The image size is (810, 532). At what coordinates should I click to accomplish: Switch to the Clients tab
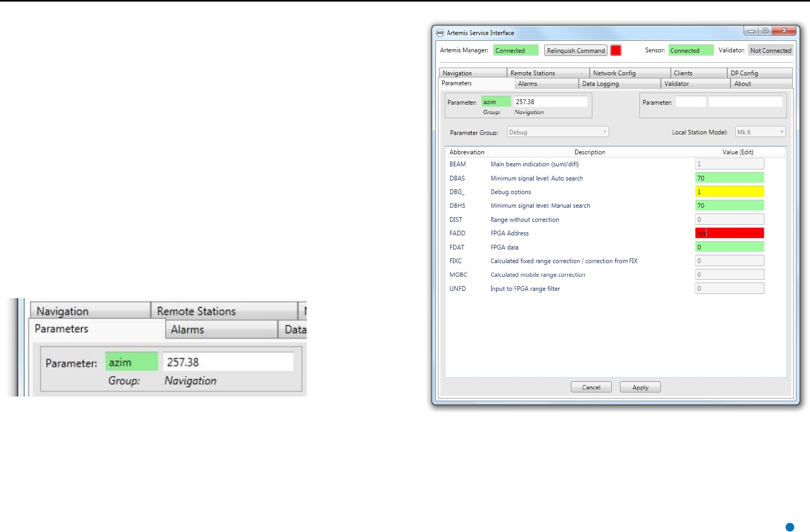pos(699,73)
